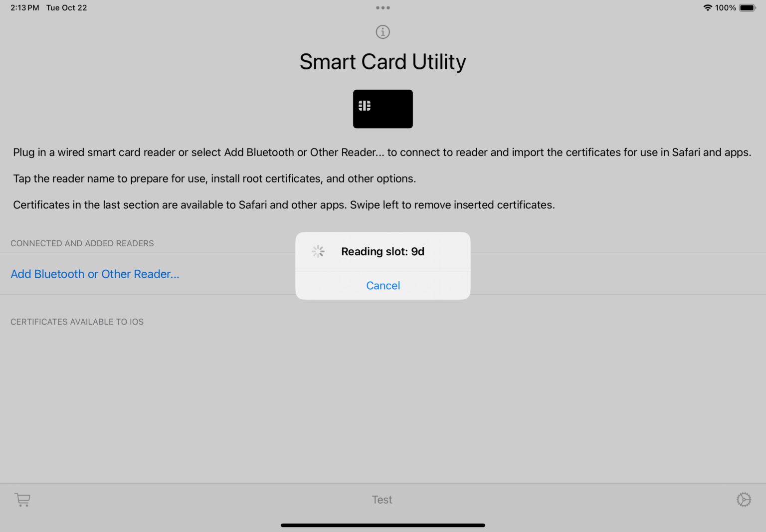The height and width of the screenshot is (532, 766).
Task: Open the multitasking menu via the three dots
Action: pos(383,7)
